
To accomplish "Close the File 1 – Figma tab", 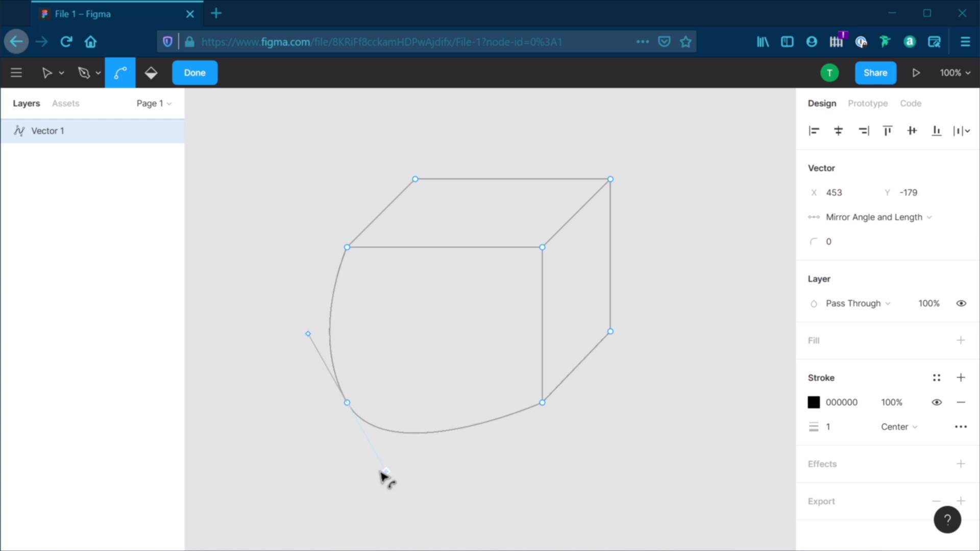I will tap(190, 14).
